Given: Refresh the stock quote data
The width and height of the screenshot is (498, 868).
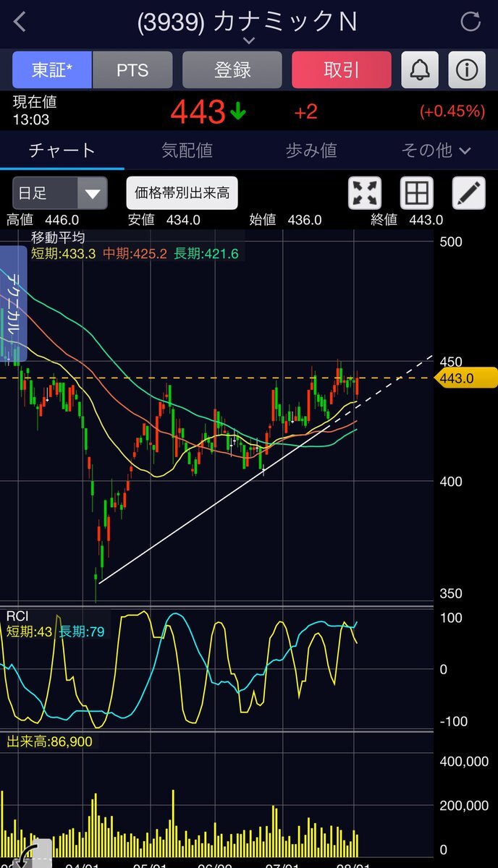Looking at the screenshot, I should [x=470, y=22].
